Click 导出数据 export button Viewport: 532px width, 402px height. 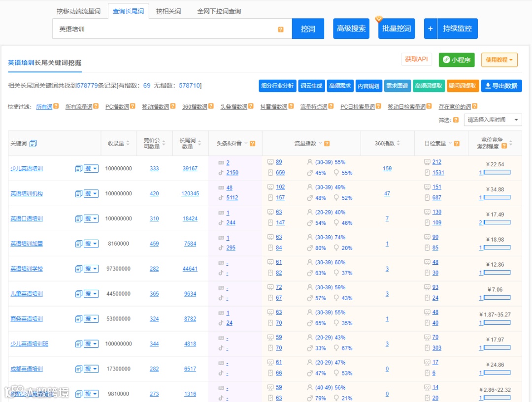coord(501,86)
